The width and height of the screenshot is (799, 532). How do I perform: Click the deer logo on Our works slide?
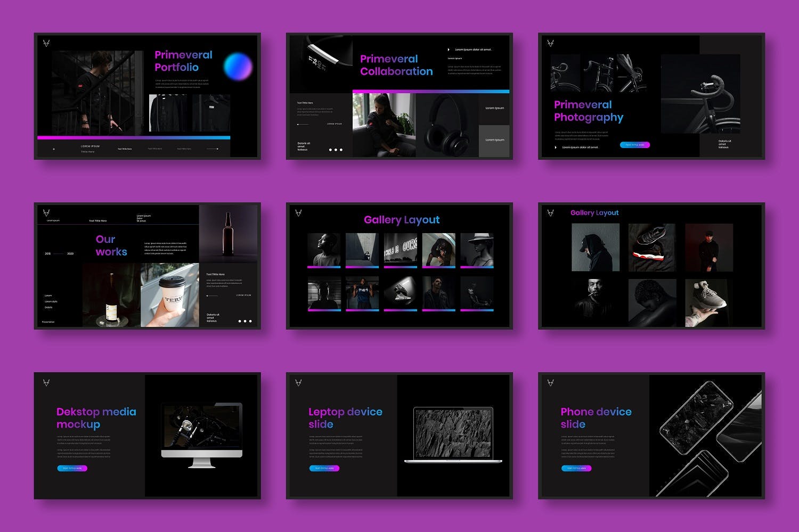(46, 212)
